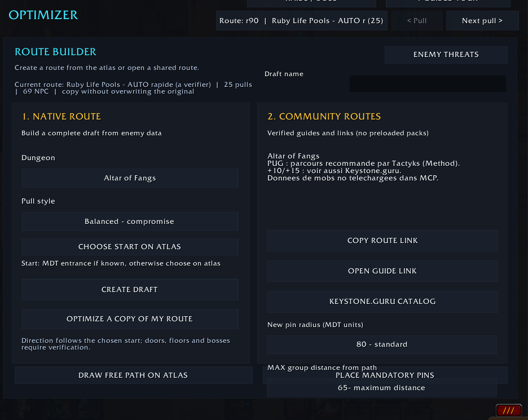Screen dimensions: 528x420
Task: Create a draft route
Action: (x=130, y=289)
